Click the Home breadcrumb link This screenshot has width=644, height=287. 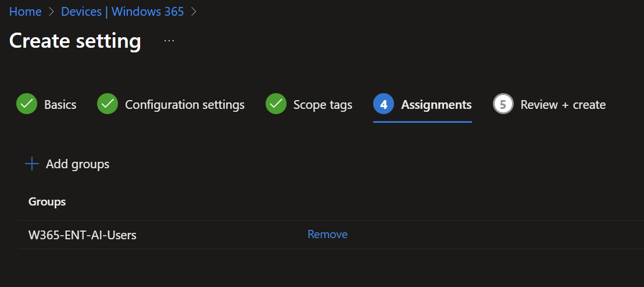pos(25,12)
